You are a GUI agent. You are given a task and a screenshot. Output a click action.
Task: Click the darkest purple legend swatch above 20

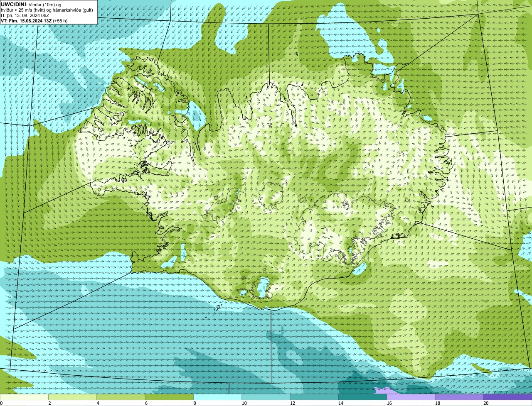(x=507, y=397)
